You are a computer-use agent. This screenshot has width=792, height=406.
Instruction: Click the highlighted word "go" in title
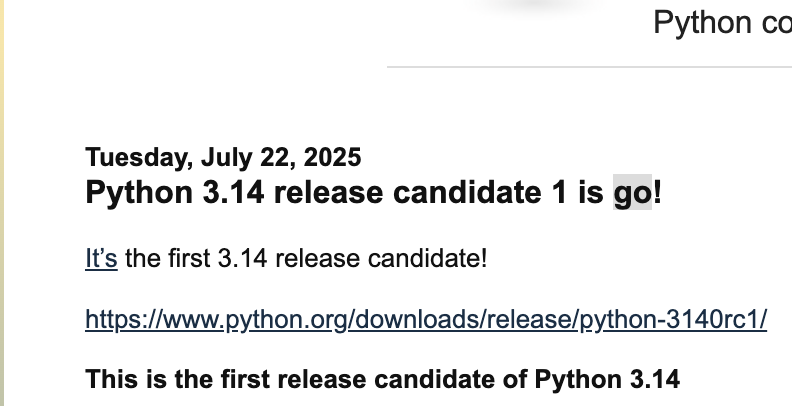[x=632, y=192]
